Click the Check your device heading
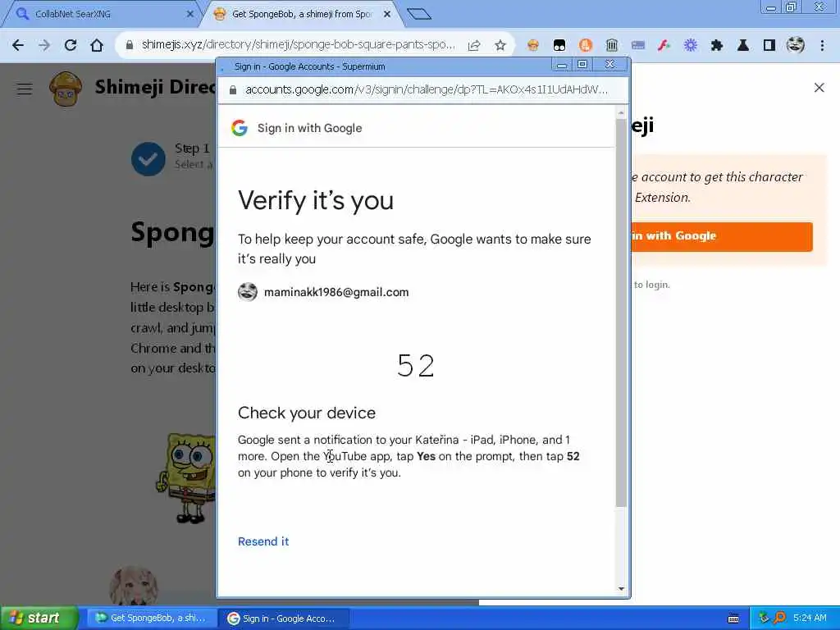This screenshot has width=840, height=630. pos(307,413)
